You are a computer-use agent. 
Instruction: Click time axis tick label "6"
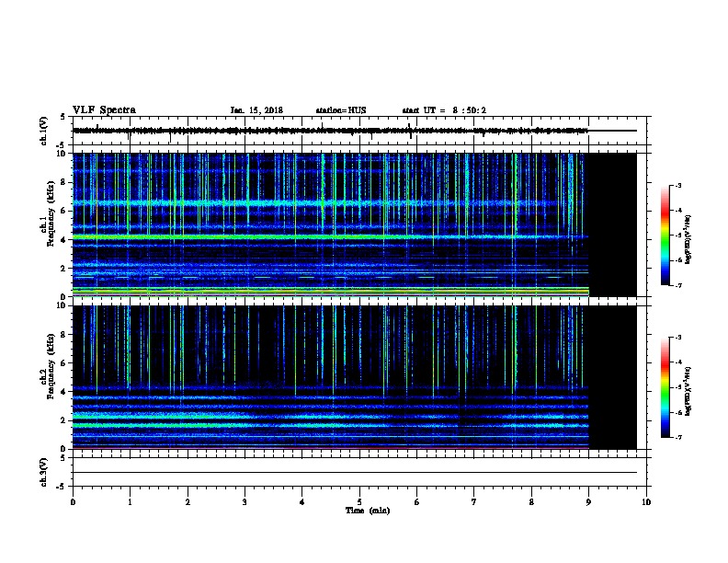[417, 501]
